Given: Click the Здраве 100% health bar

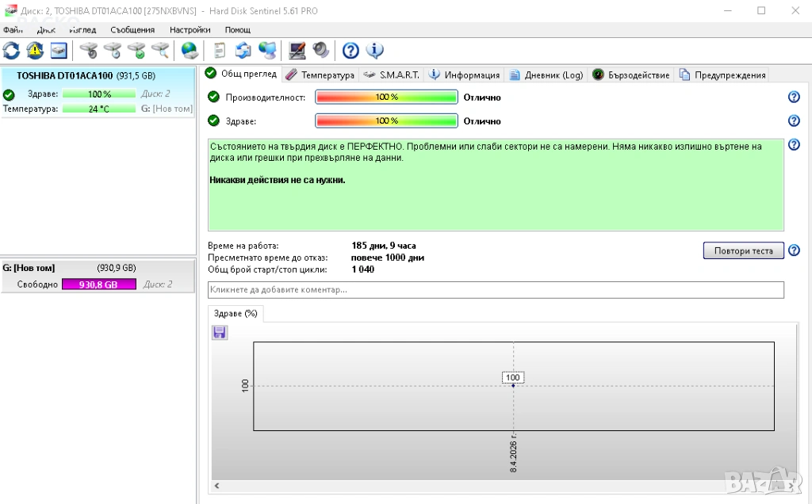Looking at the screenshot, I should coord(386,121).
